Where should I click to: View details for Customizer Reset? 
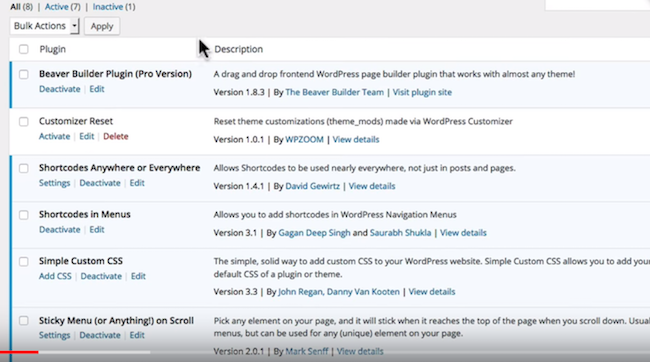coord(356,140)
